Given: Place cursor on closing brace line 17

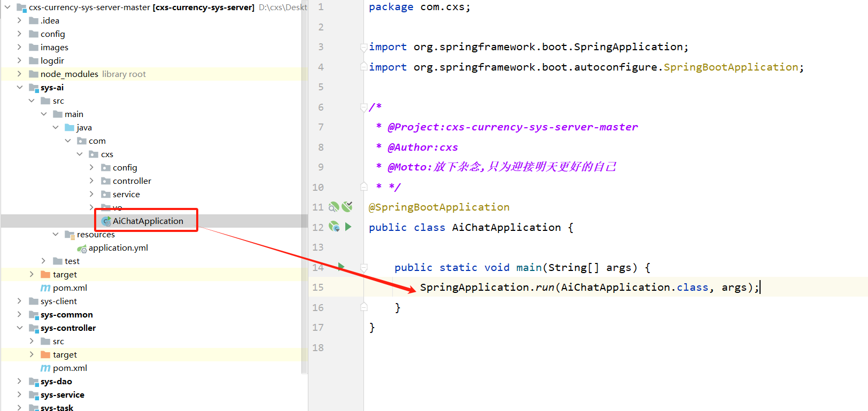Looking at the screenshot, I should pos(372,327).
